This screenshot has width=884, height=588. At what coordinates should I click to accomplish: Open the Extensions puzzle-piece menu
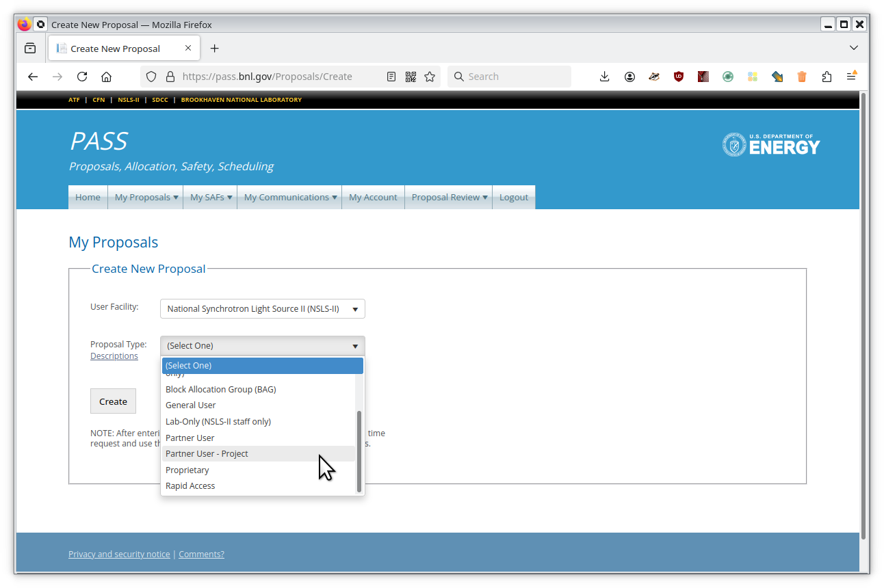click(827, 77)
